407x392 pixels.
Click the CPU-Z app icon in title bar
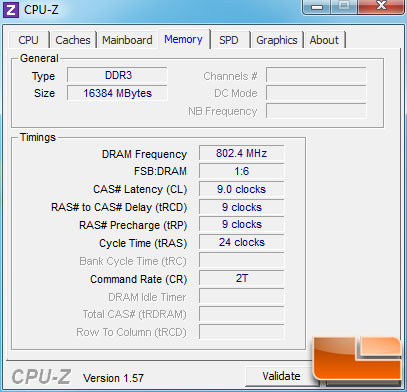coord(11,10)
